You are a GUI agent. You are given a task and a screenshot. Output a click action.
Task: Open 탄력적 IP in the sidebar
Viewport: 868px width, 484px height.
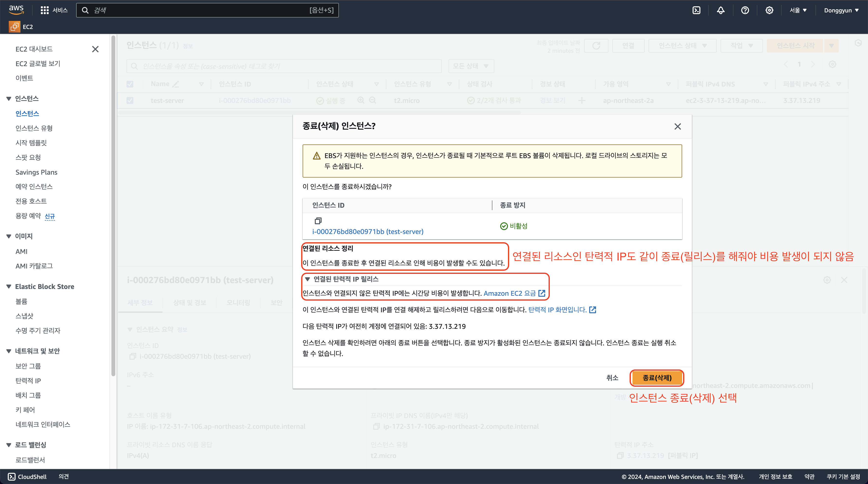pos(28,381)
